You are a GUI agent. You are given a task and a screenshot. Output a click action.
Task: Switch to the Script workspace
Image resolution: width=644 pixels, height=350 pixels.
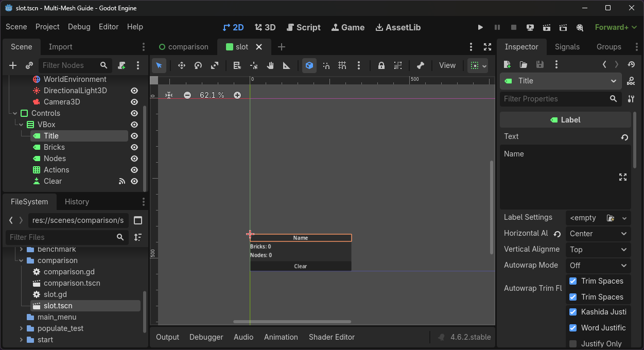click(304, 27)
